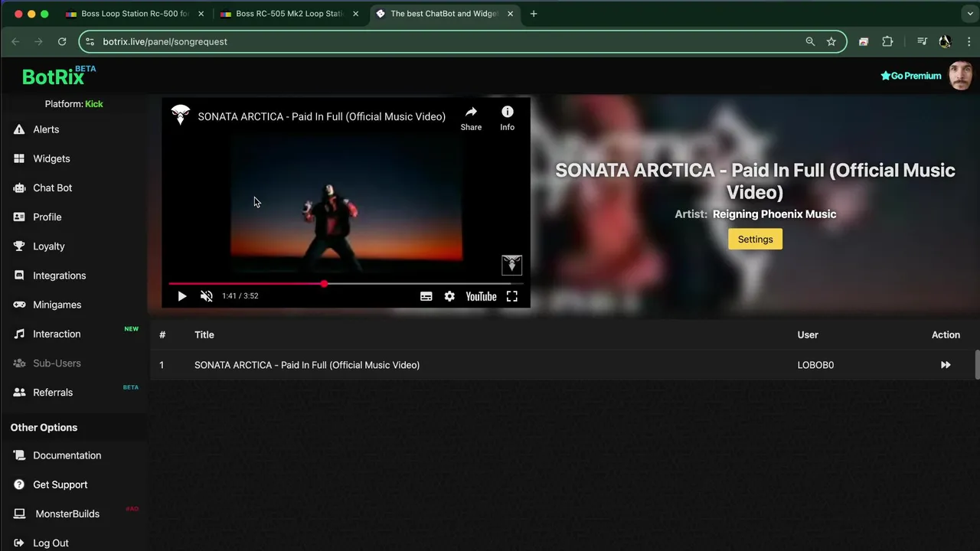
Task: Open YouTube player settings gear
Action: coord(449,296)
